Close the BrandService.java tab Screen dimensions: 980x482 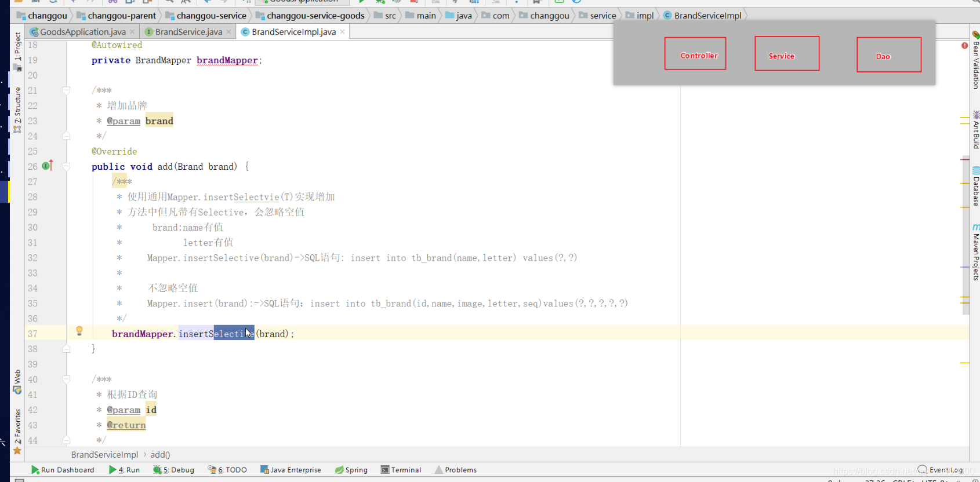(x=228, y=32)
